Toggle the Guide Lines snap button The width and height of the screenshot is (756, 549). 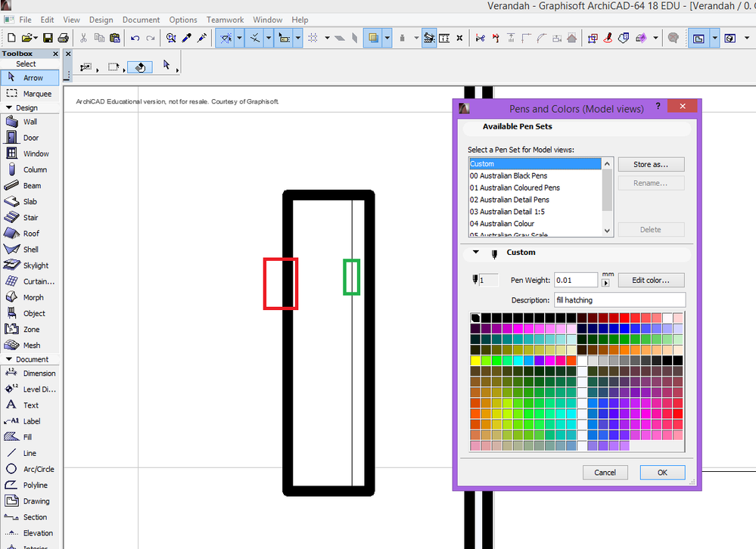pyautogui.click(x=226, y=38)
